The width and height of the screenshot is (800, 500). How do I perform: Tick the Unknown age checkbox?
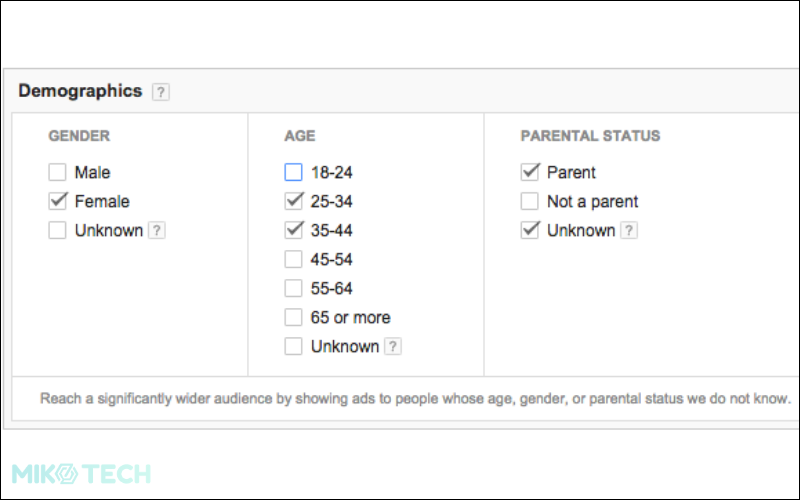coord(293,346)
